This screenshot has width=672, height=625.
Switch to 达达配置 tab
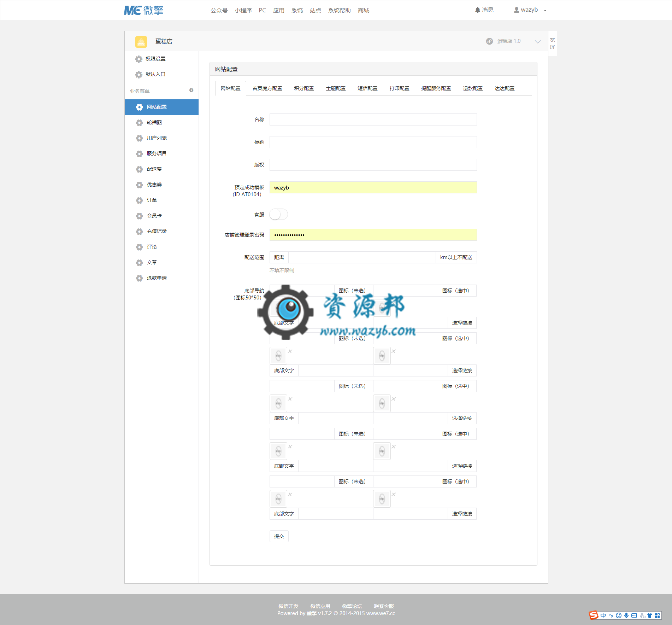pos(505,88)
